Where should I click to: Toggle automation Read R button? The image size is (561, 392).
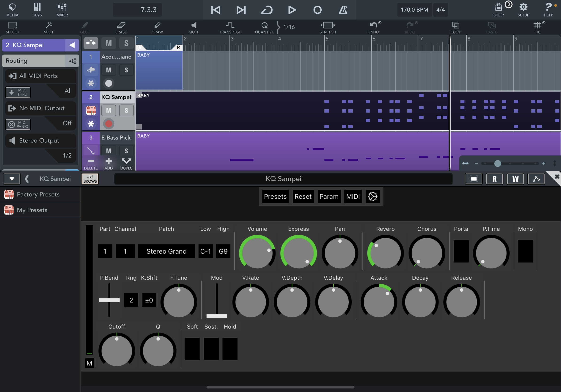(x=495, y=179)
